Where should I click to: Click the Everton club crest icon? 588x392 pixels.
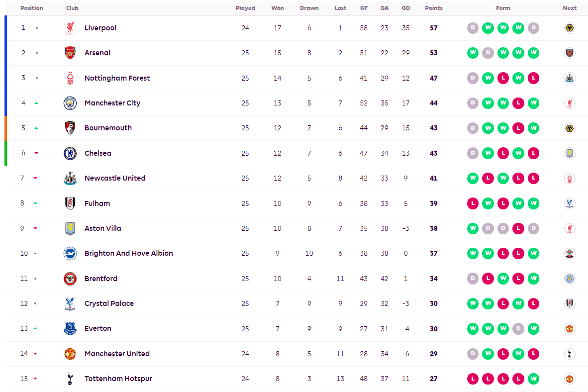coord(70,328)
